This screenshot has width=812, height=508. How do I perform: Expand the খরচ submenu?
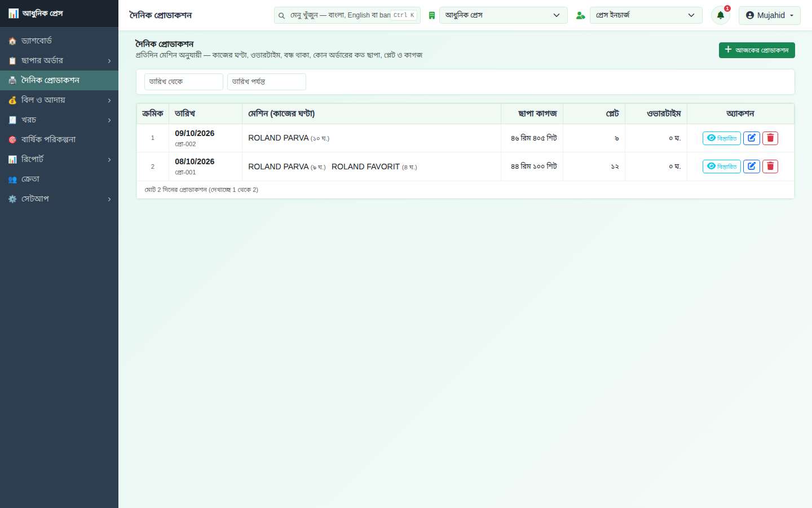(59, 120)
